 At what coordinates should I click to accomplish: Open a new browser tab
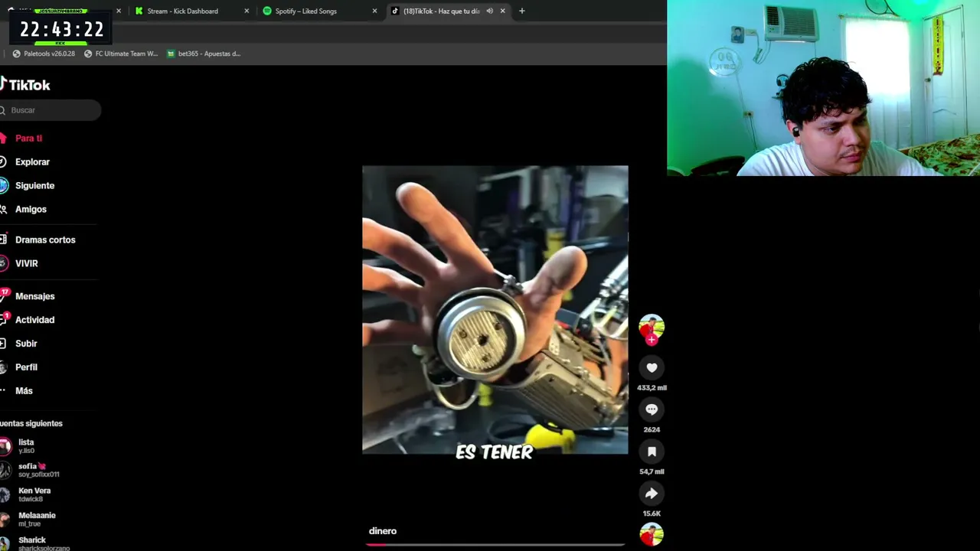point(521,11)
